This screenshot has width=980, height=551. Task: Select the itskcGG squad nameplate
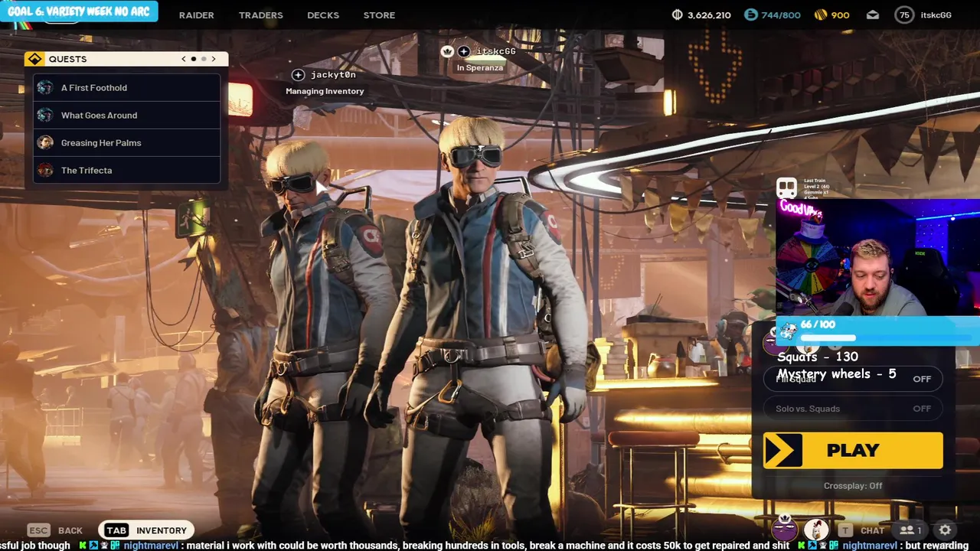[x=496, y=51]
